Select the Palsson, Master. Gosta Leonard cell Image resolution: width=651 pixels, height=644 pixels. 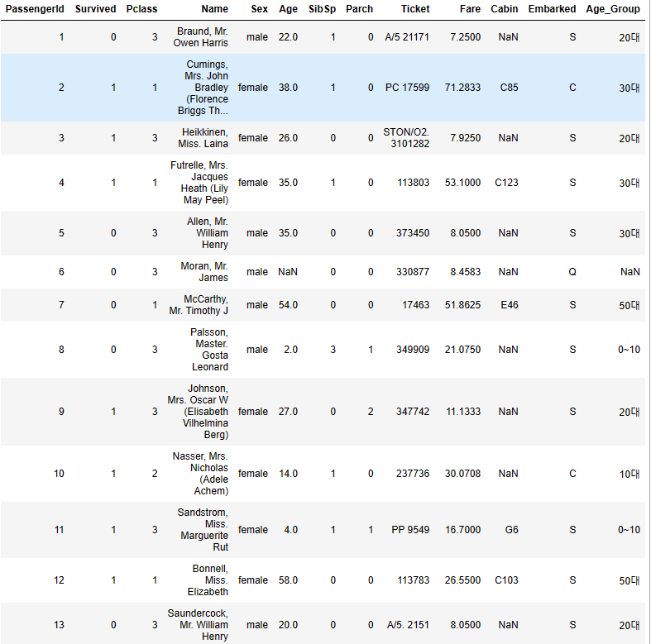coord(209,350)
